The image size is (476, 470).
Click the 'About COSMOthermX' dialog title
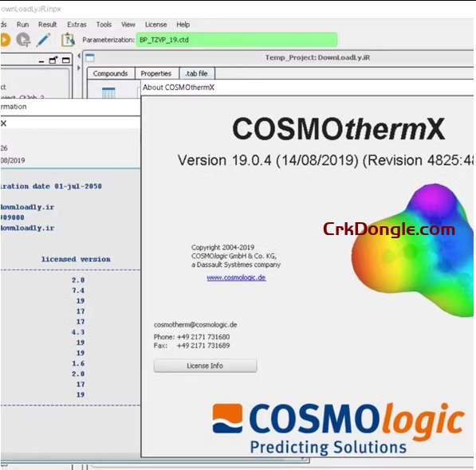[179, 88]
